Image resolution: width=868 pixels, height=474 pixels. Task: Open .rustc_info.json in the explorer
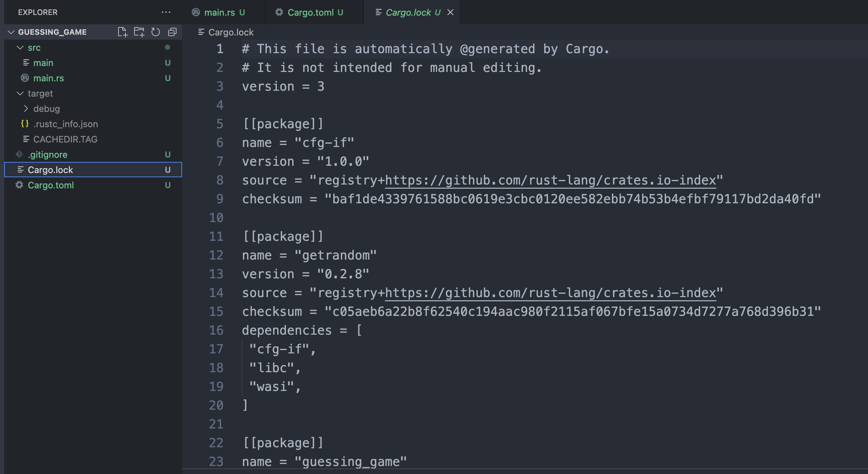tap(65, 124)
